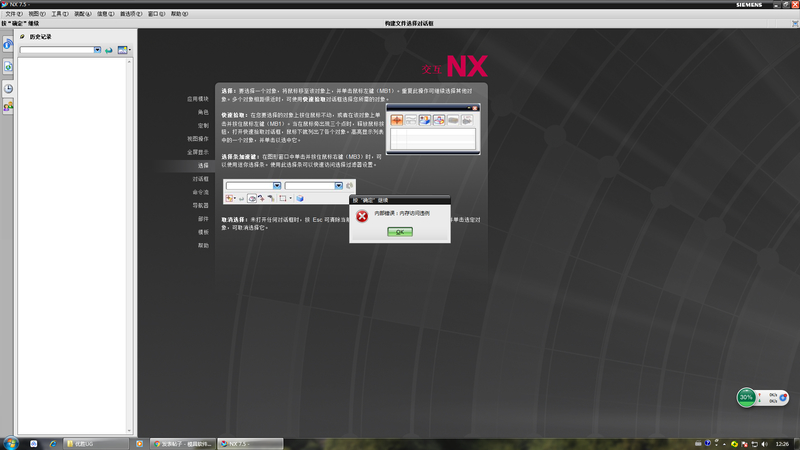This screenshot has height=450, width=800.
Task: Open the 帮助 menu in menu bar
Action: 179,14
